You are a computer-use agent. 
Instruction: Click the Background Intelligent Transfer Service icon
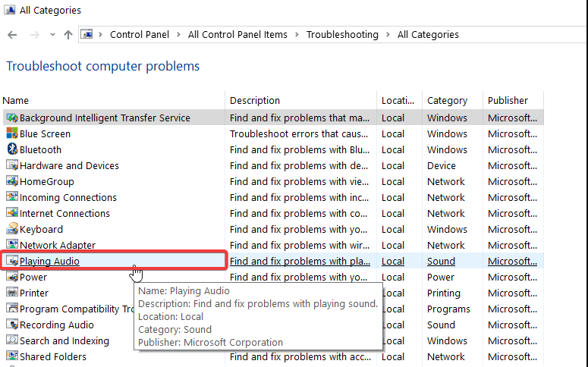(x=11, y=118)
